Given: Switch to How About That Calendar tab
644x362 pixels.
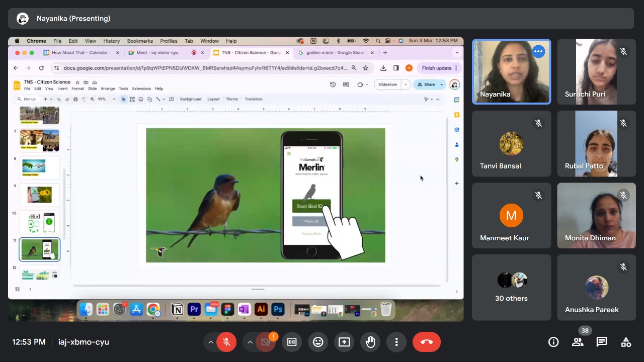Looking at the screenshot, I should (x=79, y=52).
